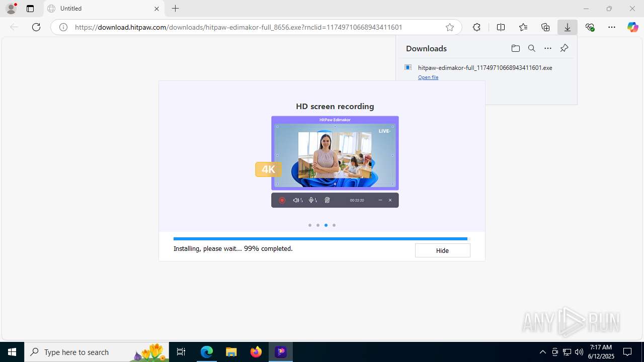Click the exe file icon in Downloads
Screen dimensions: 644x362
click(408, 67)
